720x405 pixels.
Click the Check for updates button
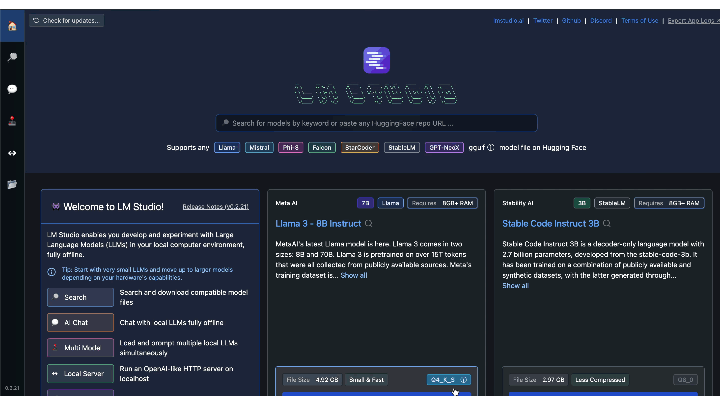(x=67, y=20)
